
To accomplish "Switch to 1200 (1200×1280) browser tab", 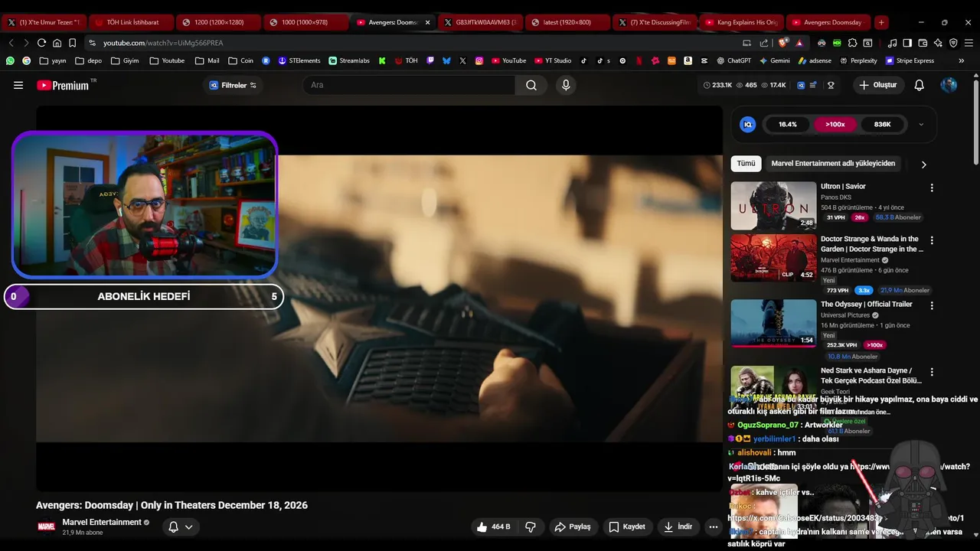I will 217,22.
